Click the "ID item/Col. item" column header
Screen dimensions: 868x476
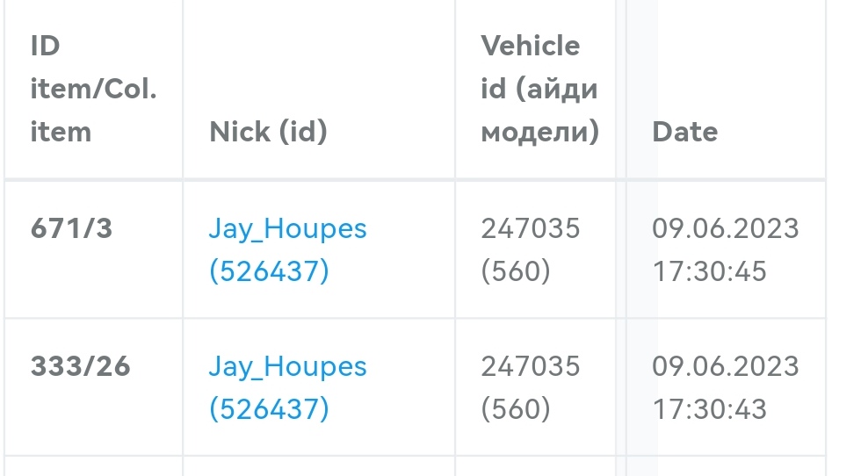[93, 89]
